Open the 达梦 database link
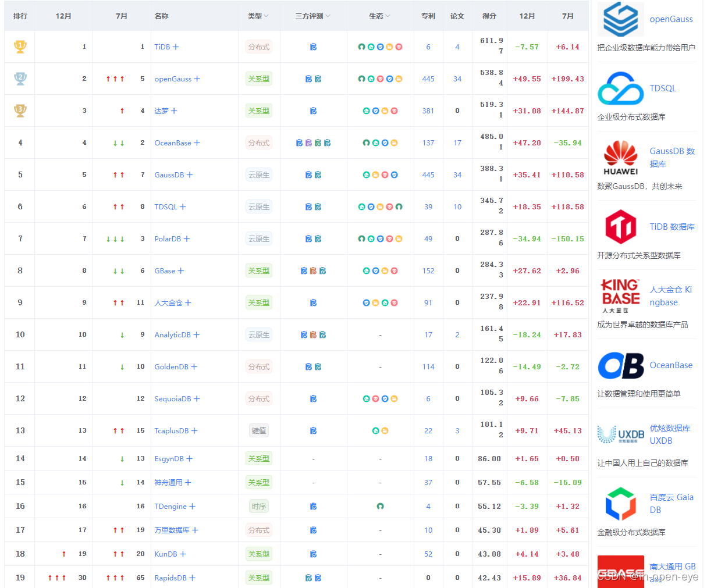This screenshot has width=707, height=588. tap(161, 111)
